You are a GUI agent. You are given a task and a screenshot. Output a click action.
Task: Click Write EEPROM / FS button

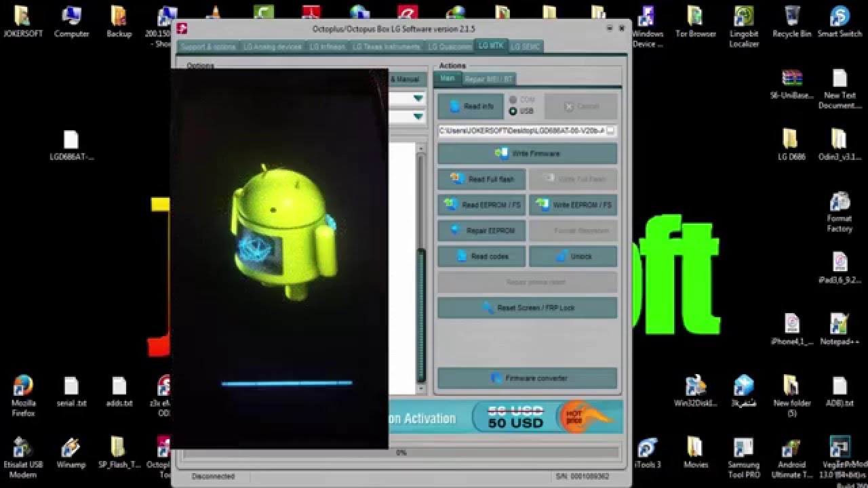(x=573, y=205)
